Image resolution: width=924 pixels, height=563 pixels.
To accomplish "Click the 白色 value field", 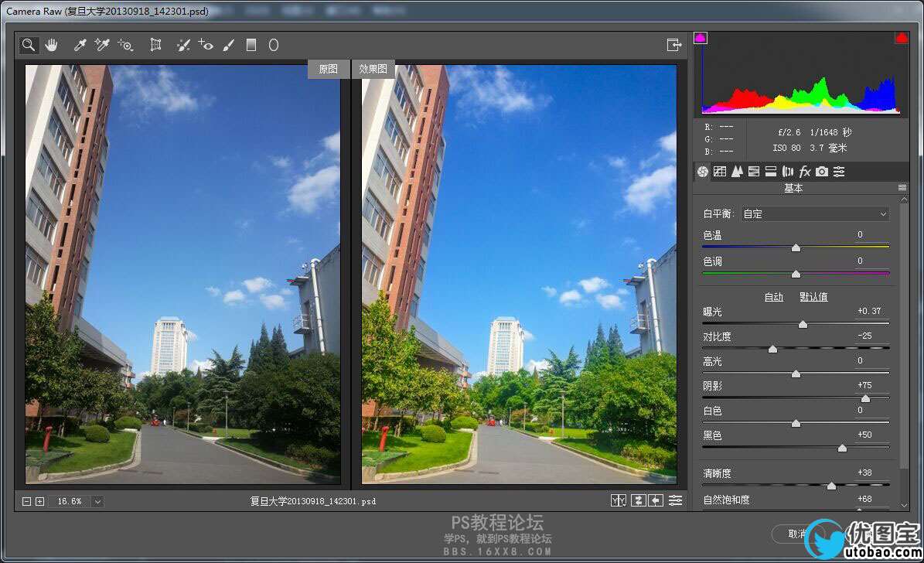I will click(871, 410).
